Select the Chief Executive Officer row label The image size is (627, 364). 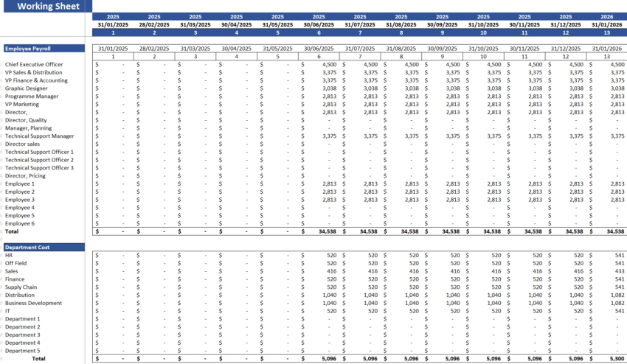34,64
